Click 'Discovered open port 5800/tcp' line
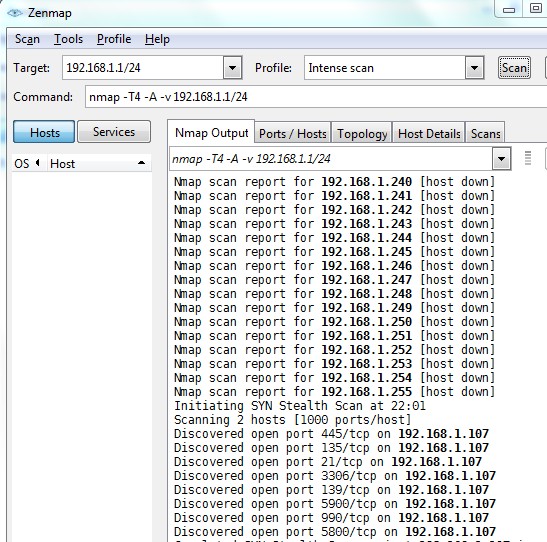Screen dimensions: 547x542 335,532
